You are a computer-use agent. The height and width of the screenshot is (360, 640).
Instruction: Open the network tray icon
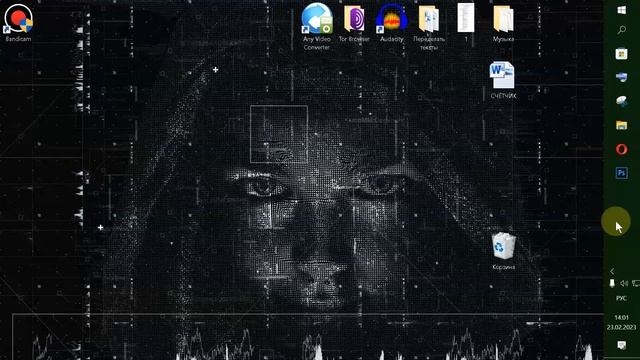point(636,283)
